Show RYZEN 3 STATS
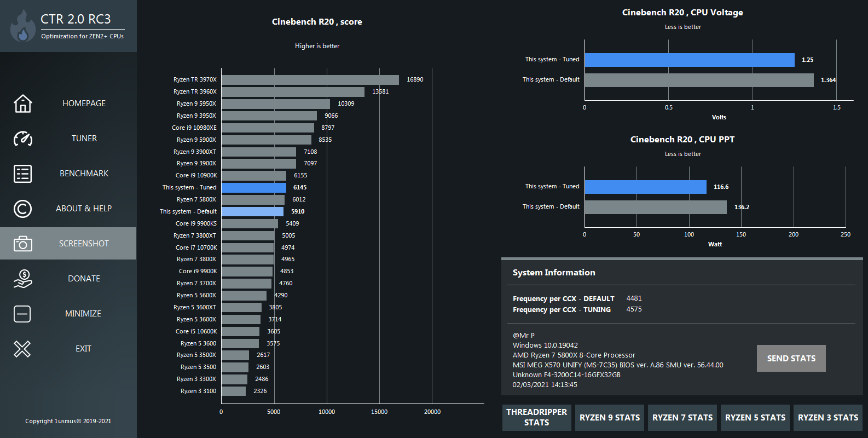 point(828,417)
